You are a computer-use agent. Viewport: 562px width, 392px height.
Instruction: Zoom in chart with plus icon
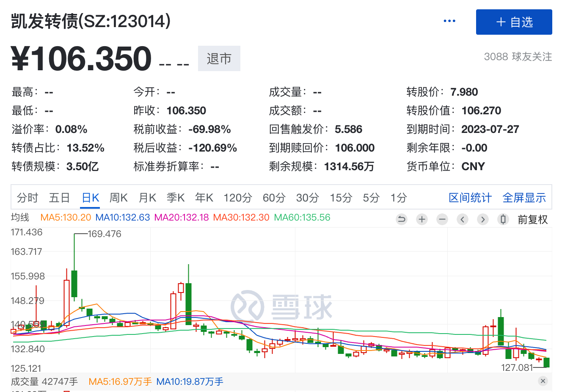pyautogui.click(x=421, y=219)
